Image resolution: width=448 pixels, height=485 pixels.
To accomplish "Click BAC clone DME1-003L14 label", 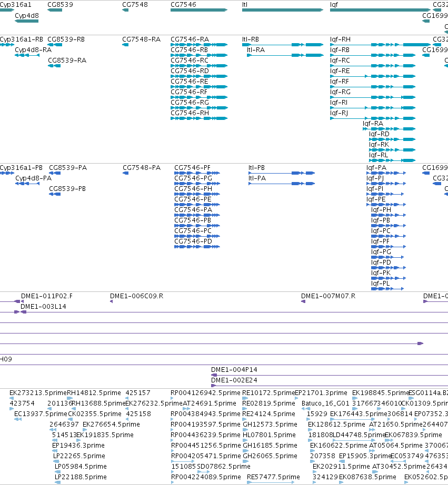I will [43, 307].
